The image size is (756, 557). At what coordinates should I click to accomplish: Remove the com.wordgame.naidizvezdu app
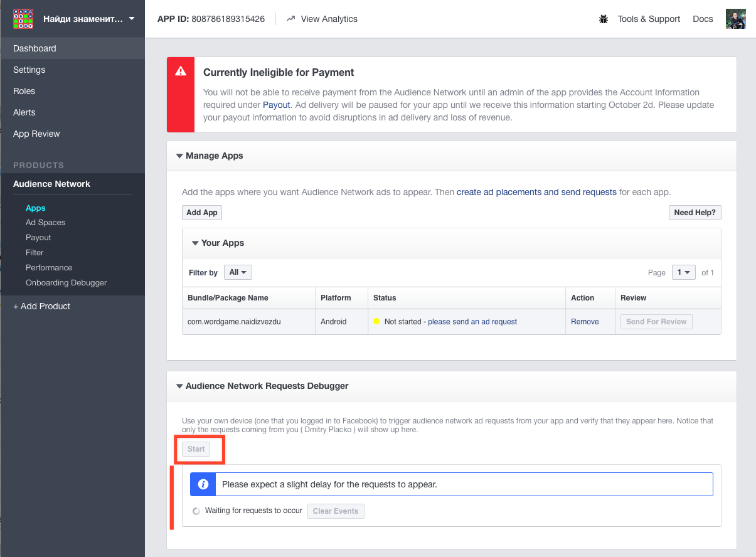point(585,322)
